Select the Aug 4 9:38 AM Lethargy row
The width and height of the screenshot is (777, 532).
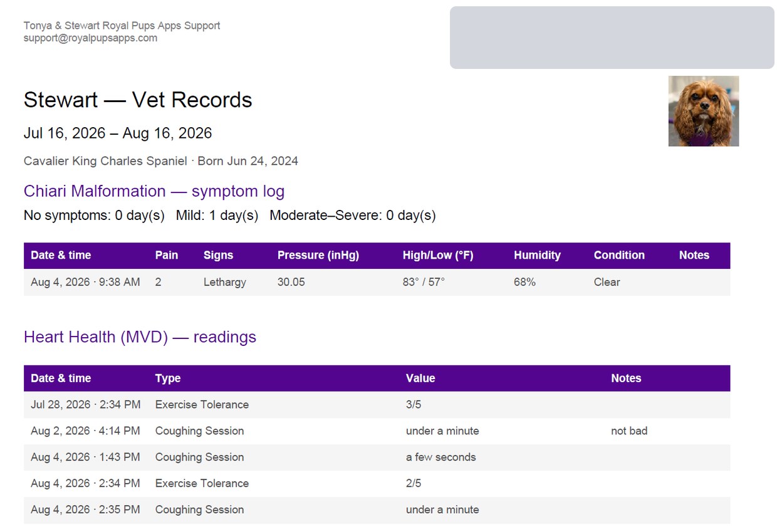coord(377,283)
